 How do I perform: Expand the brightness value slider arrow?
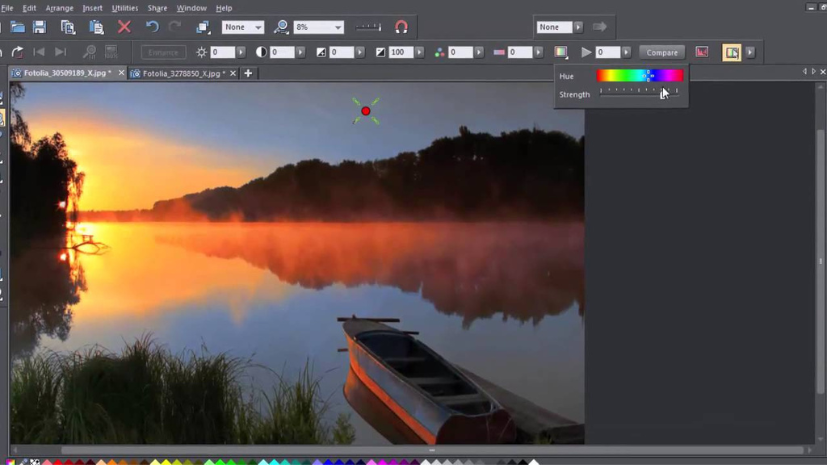click(x=241, y=52)
